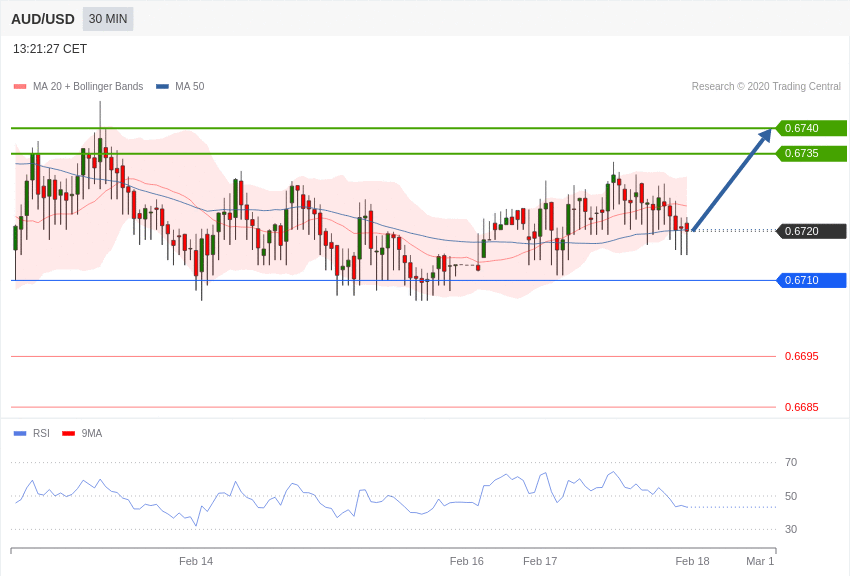Click the 30 MIN timeframe button
Screen dimensions: 850x576
[x=108, y=19]
